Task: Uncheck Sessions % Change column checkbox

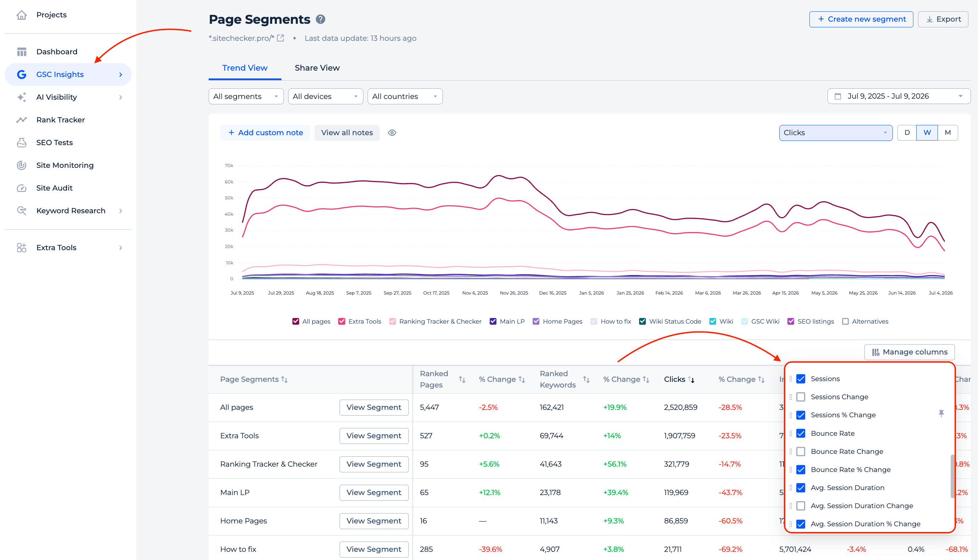Action: [801, 414]
